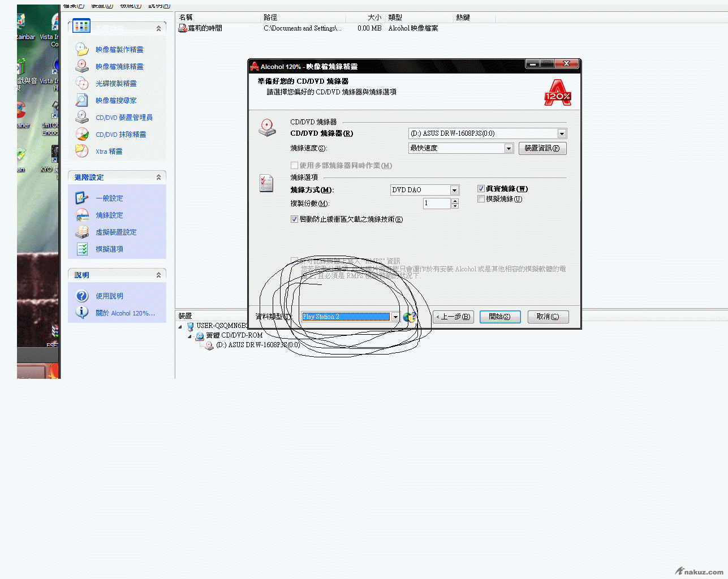Select the USER-QSQMN6B computer icon in device tree

point(190,326)
